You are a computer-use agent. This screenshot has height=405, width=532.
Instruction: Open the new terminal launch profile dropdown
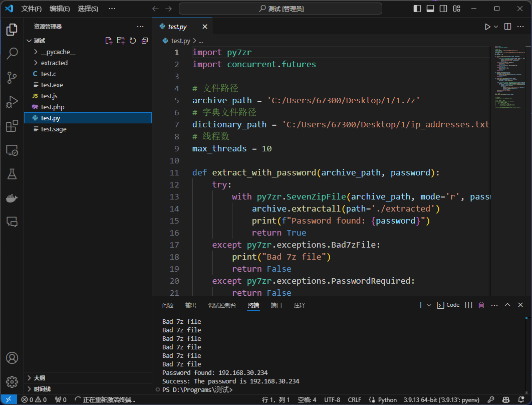[x=429, y=305]
